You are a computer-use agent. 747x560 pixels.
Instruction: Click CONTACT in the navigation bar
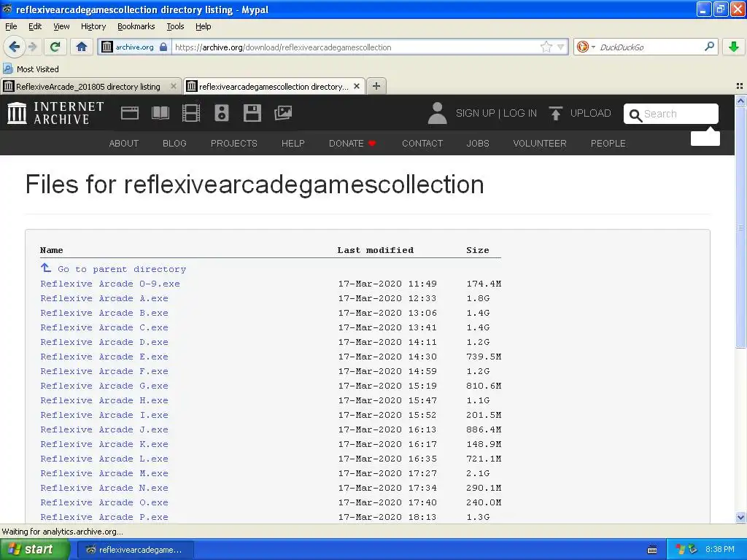pos(422,144)
